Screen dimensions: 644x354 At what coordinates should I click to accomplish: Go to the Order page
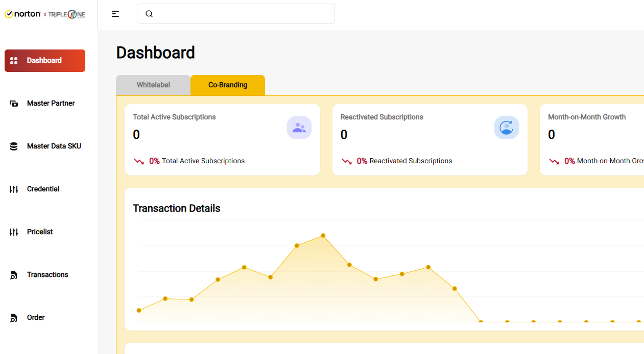36,318
